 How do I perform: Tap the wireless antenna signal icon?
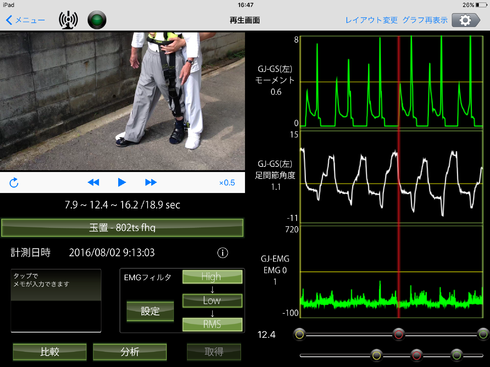(68, 20)
